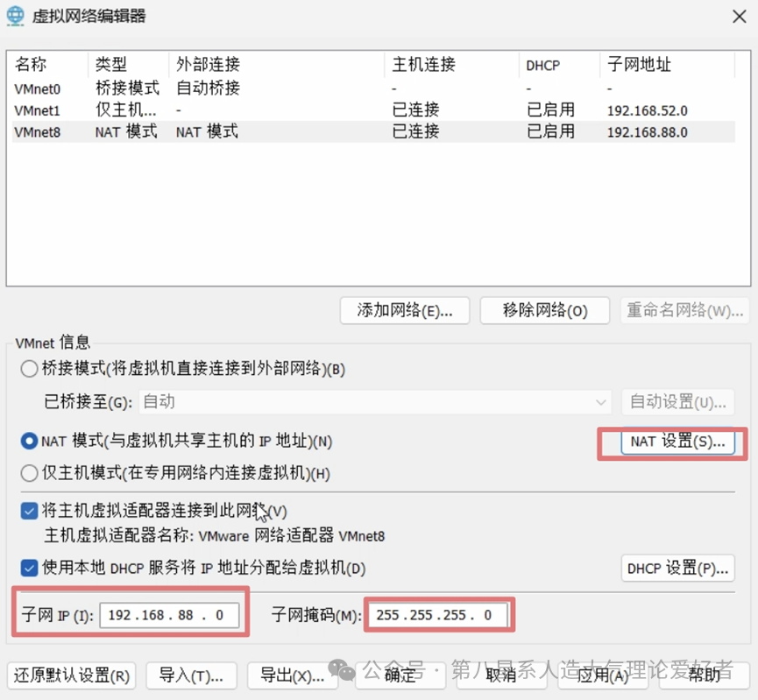Screen dimensions: 758x700
Task: Open the DHCP 设置 dialog
Action: (x=677, y=568)
